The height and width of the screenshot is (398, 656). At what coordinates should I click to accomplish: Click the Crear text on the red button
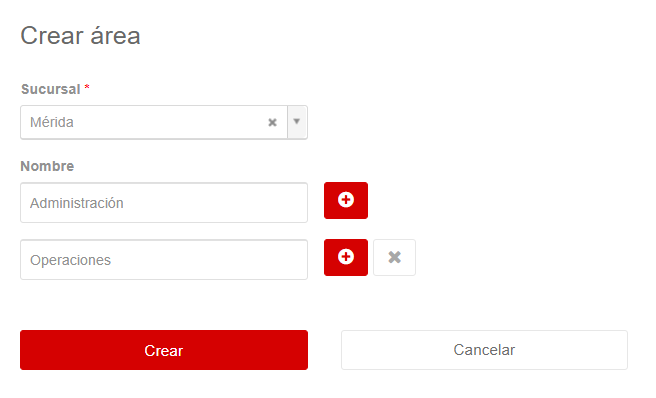point(164,351)
